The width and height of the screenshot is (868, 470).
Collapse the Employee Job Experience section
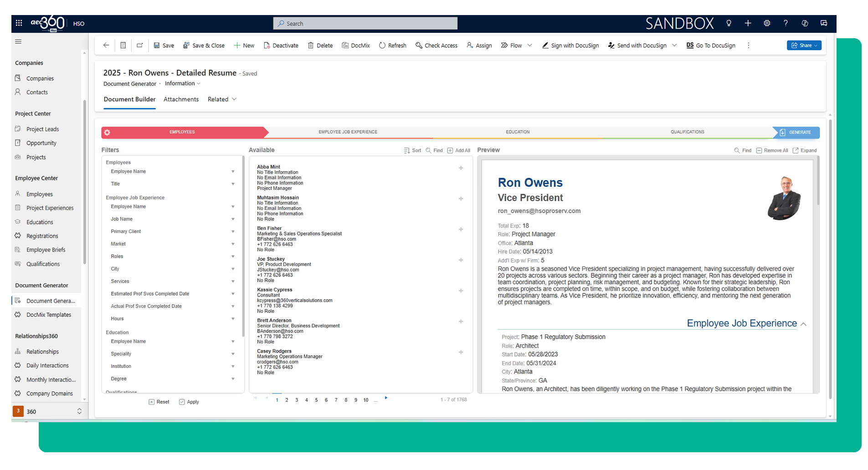point(803,324)
